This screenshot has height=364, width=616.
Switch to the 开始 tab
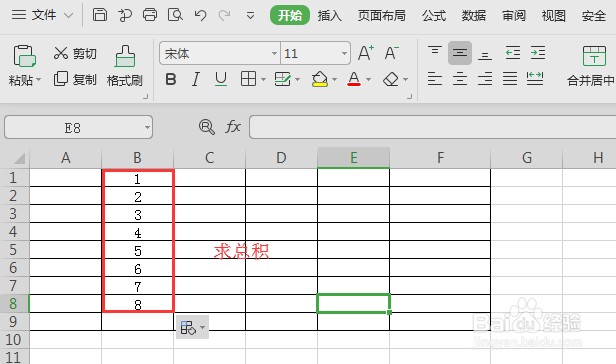290,15
